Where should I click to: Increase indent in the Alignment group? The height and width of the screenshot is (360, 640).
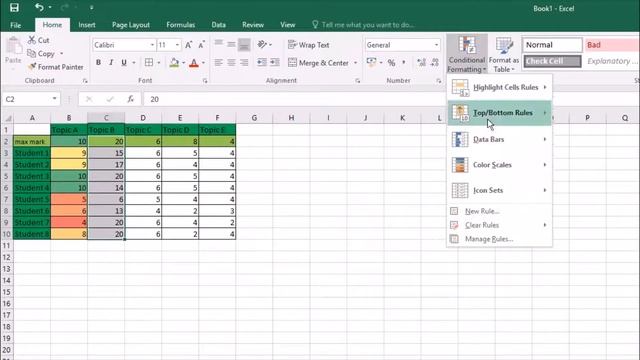pyautogui.click(x=275, y=62)
